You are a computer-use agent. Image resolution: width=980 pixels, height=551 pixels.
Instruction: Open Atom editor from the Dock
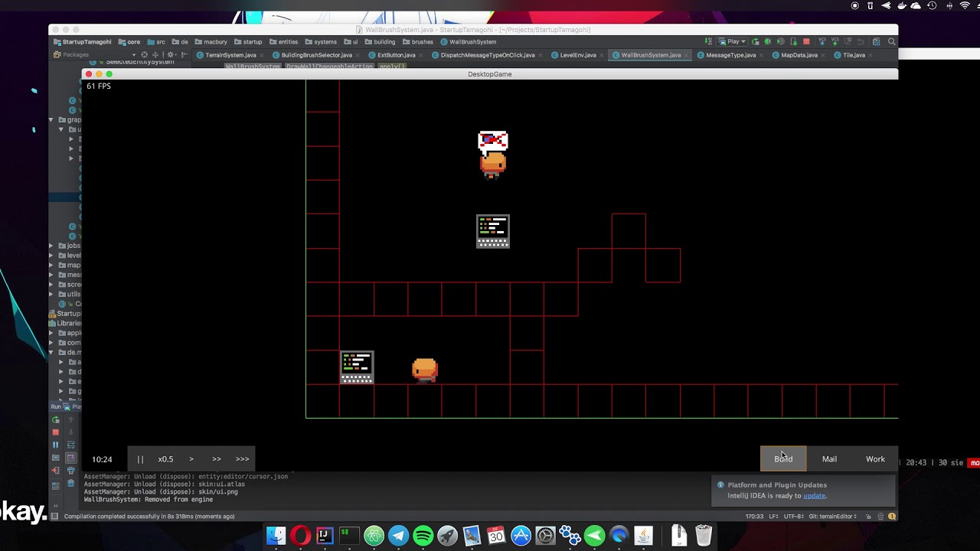[x=374, y=536]
